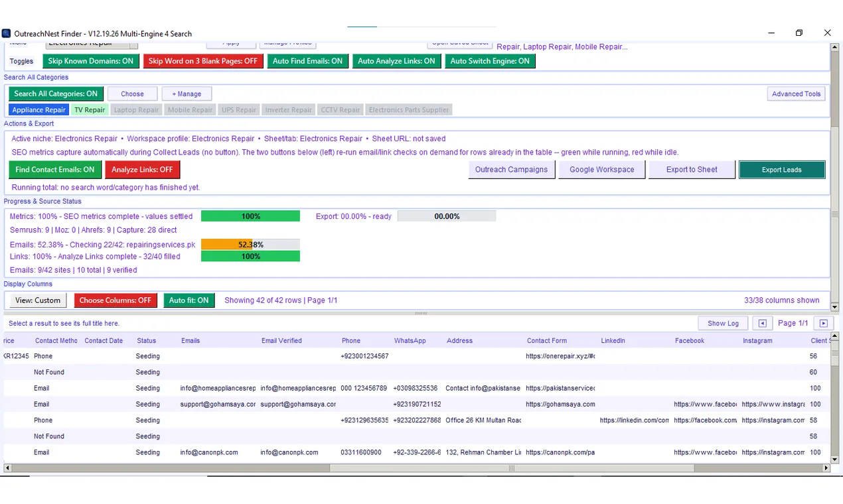The image size is (843, 504).
Task: Click the Choose categories button
Action: (x=132, y=94)
